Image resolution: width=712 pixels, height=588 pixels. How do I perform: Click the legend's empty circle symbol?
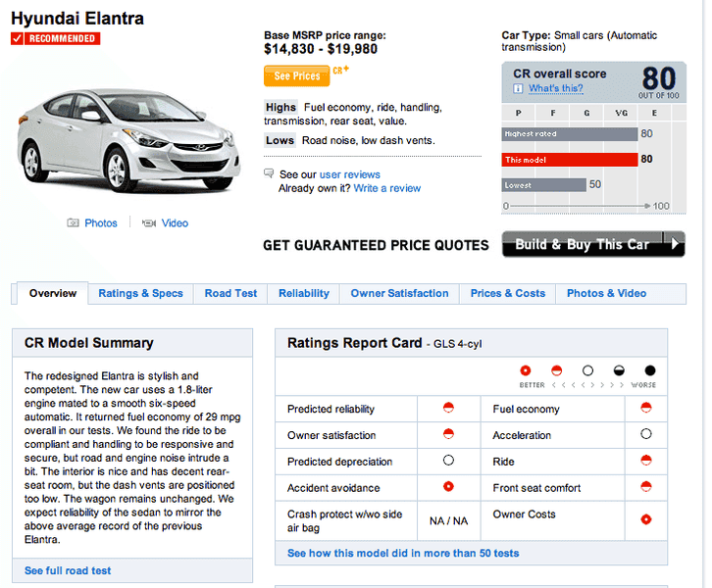coord(587,370)
